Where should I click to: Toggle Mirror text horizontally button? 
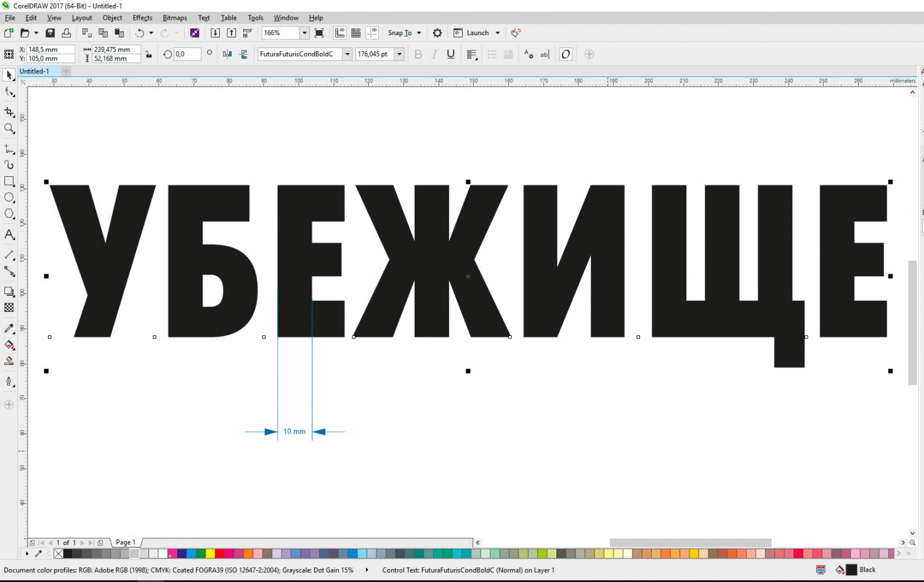tap(227, 54)
